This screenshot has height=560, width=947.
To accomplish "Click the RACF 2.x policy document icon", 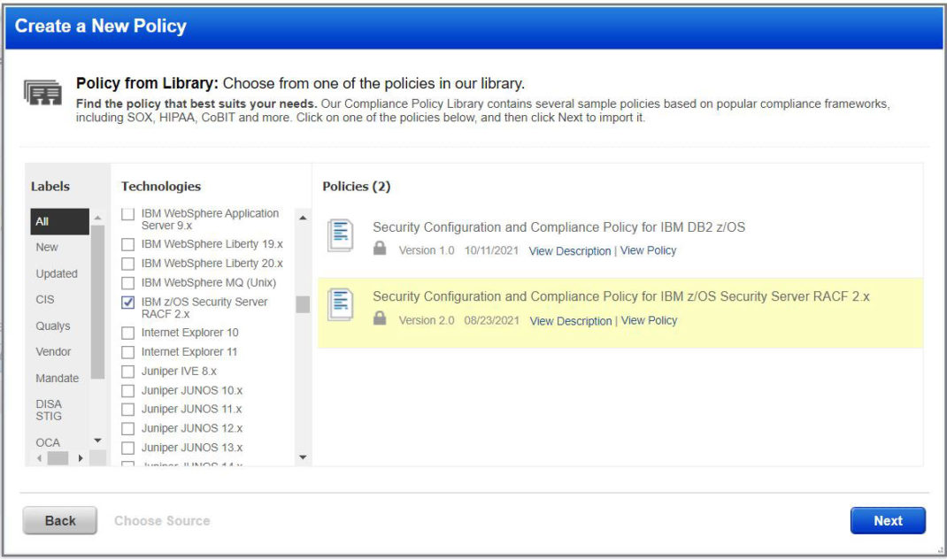I will (x=340, y=304).
